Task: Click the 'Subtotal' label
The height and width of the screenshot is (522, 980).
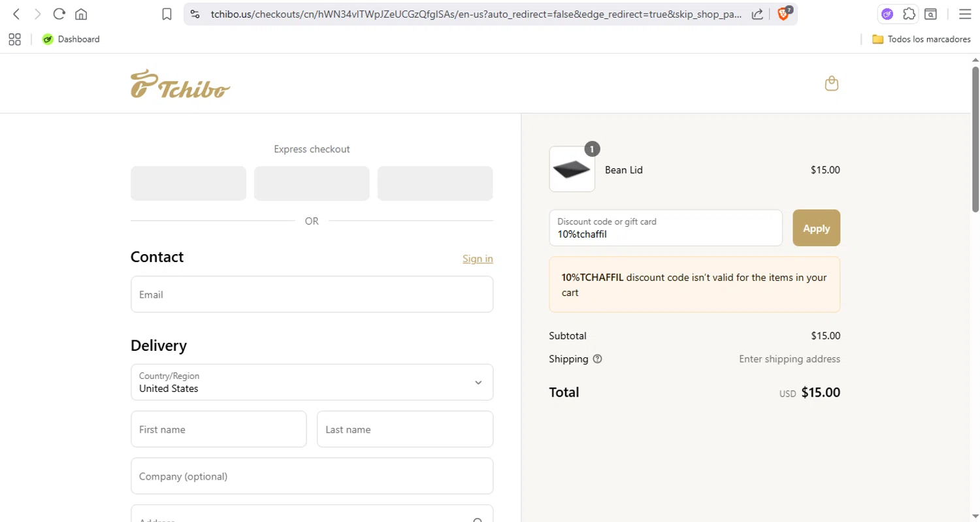Action: coord(568,336)
